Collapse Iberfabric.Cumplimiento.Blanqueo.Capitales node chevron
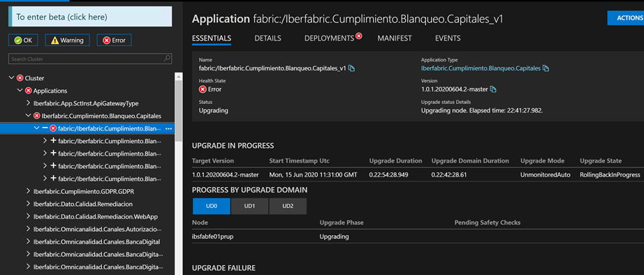The height and width of the screenshot is (275, 644). pos(28,116)
